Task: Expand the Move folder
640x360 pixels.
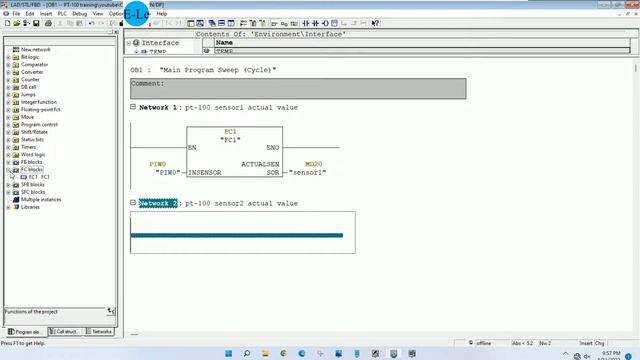Action: point(8,117)
